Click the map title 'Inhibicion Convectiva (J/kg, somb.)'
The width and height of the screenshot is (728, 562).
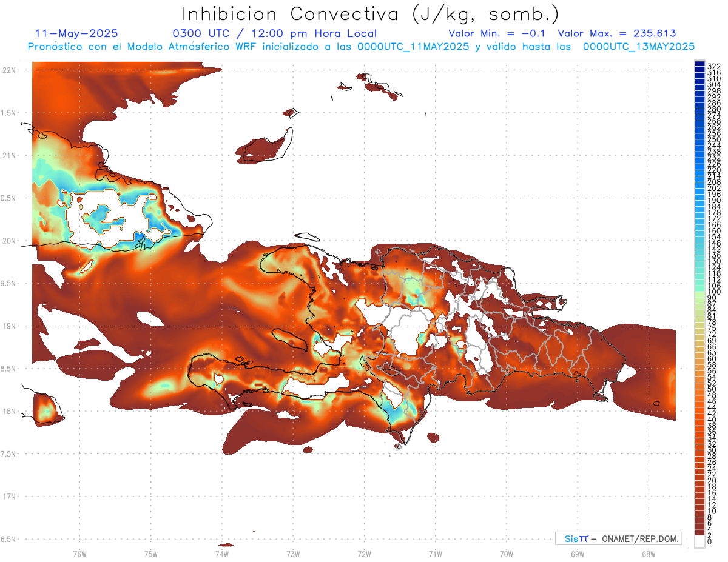[371, 14]
